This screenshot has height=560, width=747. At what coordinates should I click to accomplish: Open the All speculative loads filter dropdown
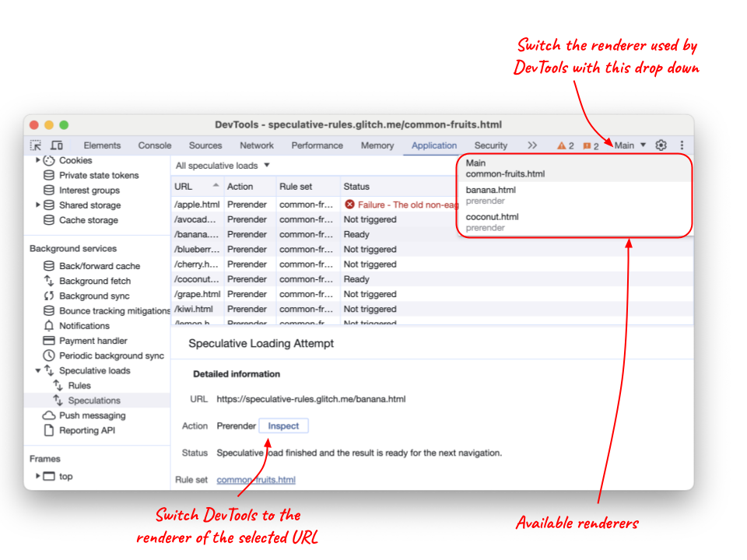[223, 165]
